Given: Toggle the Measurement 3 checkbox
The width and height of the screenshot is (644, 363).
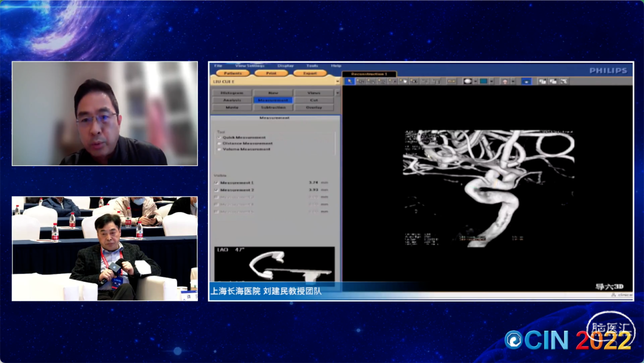Looking at the screenshot, I should point(216,198).
